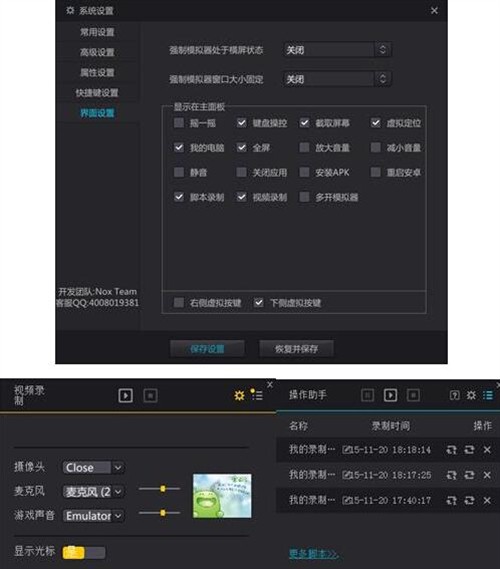Select the 界面设置 tab
The image size is (500, 569).
click(x=97, y=113)
